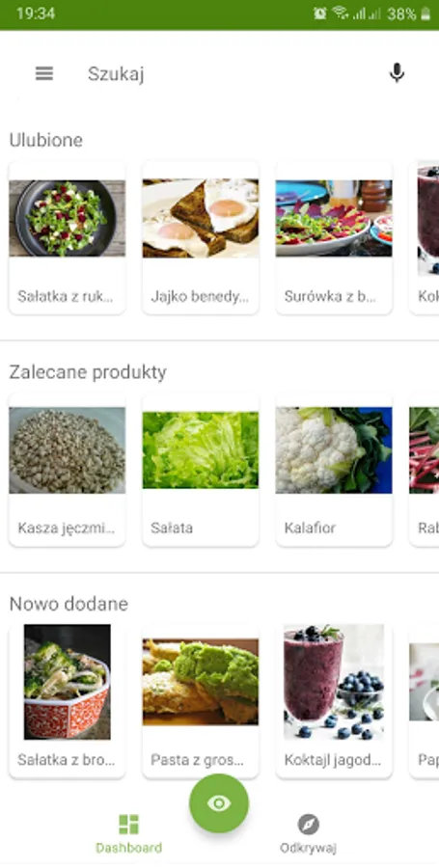
Task: Tap the battery indicator icon
Action: (425, 14)
